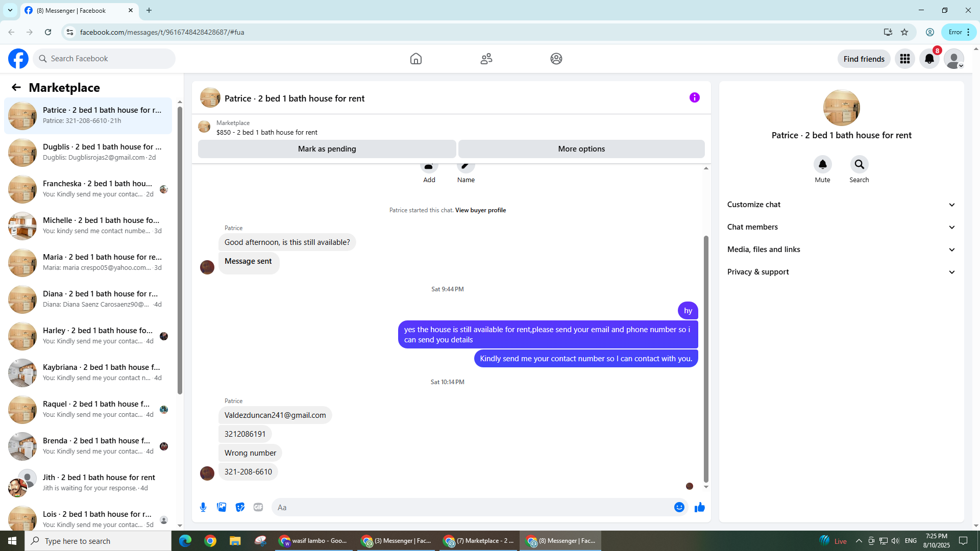Click the voice clip microphone icon
980x551 pixels.
point(203,507)
